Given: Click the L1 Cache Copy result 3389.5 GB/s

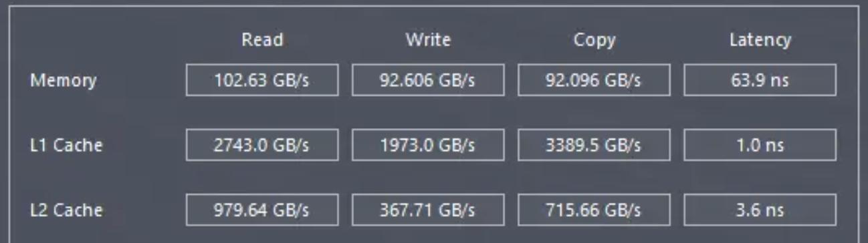Looking at the screenshot, I should click(594, 145).
